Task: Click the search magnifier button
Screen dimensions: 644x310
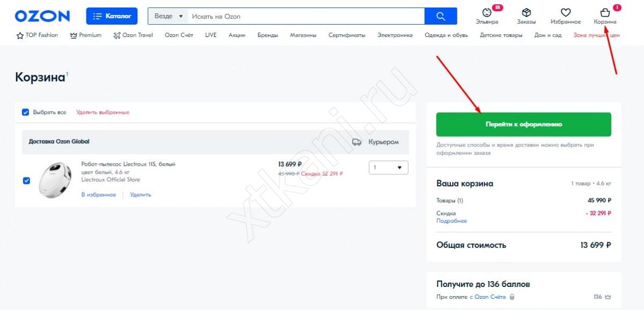Action: pyautogui.click(x=441, y=16)
